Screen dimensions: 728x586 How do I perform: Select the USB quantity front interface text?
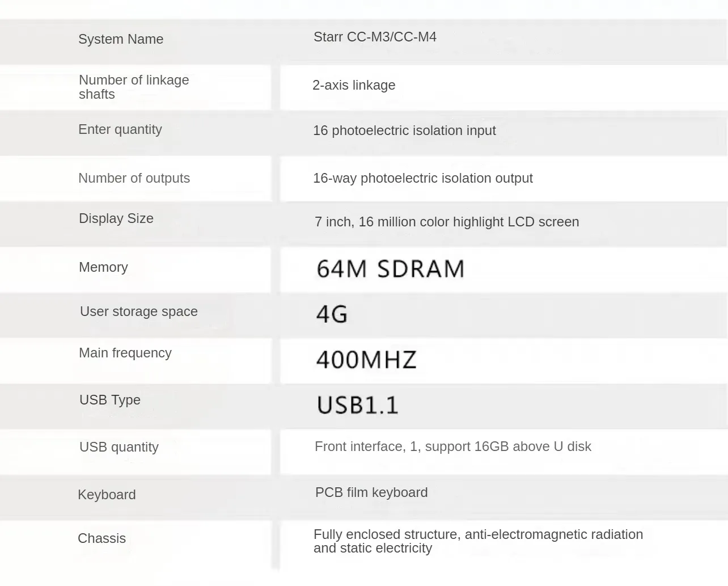tap(452, 446)
